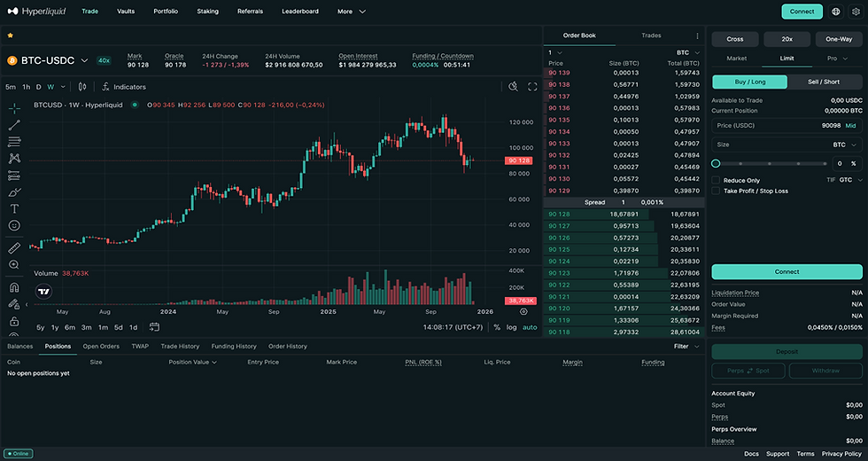
Task: Select the Market order tab
Action: (736, 59)
